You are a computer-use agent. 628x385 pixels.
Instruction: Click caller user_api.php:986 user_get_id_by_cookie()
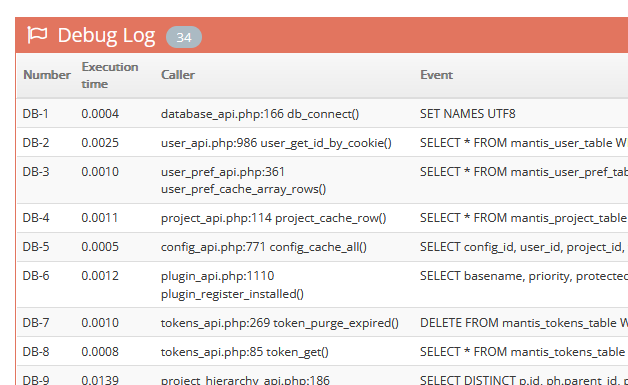276,143
